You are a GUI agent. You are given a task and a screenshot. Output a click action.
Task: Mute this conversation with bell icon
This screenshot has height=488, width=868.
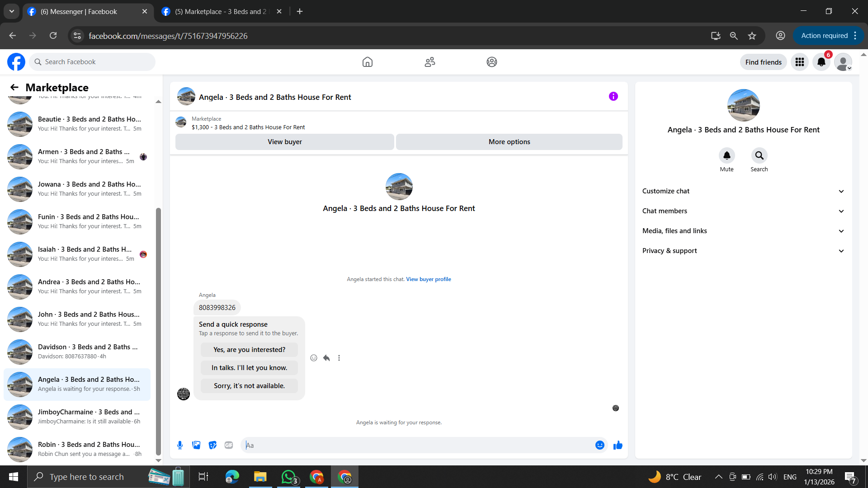pyautogui.click(x=726, y=155)
